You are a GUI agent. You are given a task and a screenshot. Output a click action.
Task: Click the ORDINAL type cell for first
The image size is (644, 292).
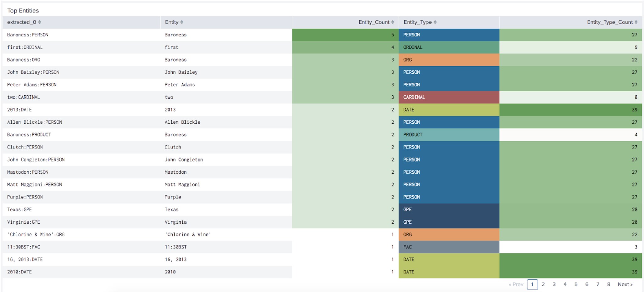(x=449, y=47)
